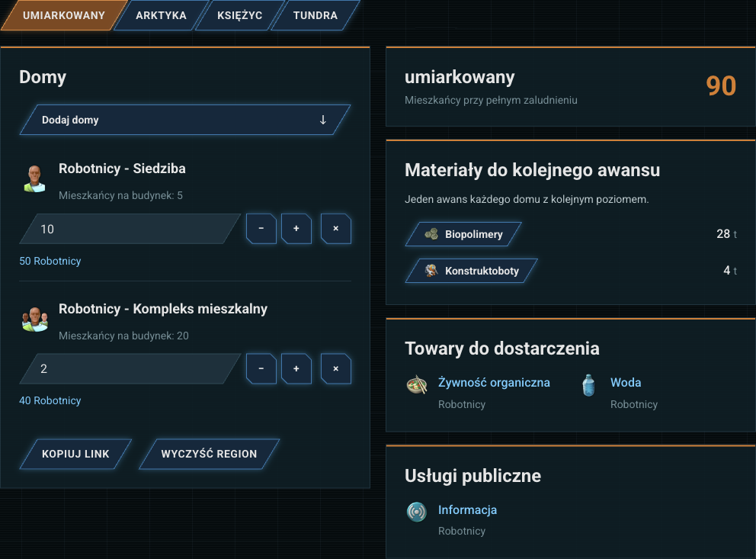Click 'Robotnicy' under Woda
The image size is (756, 559).
[634, 405]
